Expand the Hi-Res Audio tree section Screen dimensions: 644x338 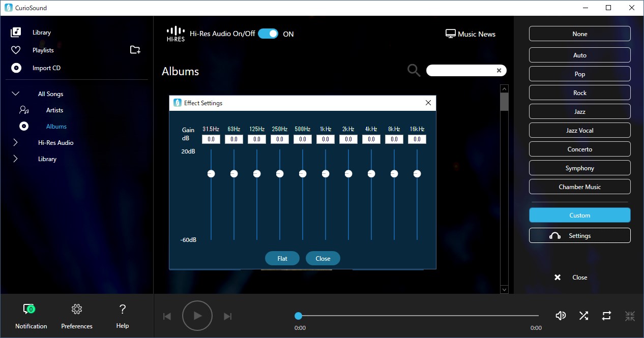click(x=15, y=142)
